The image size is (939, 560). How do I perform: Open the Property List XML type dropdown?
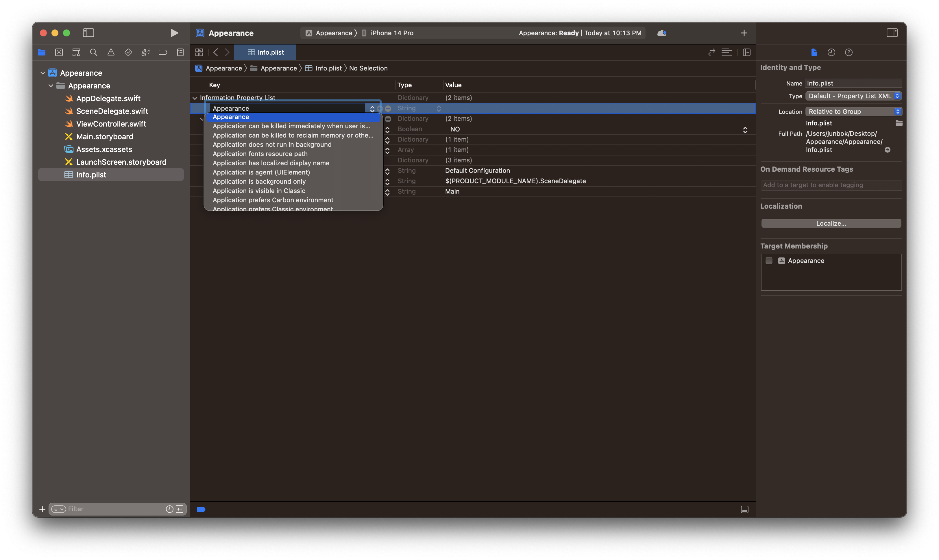(x=853, y=96)
